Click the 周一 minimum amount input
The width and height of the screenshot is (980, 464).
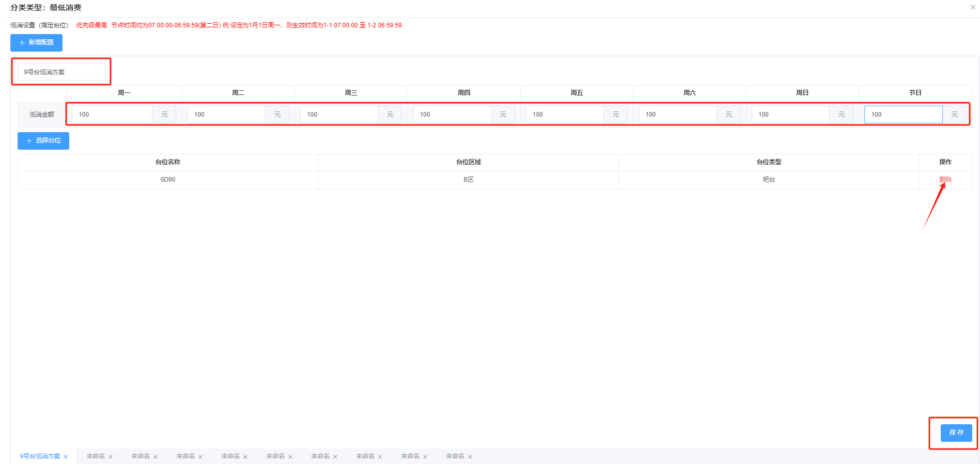(x=112, y=115)
